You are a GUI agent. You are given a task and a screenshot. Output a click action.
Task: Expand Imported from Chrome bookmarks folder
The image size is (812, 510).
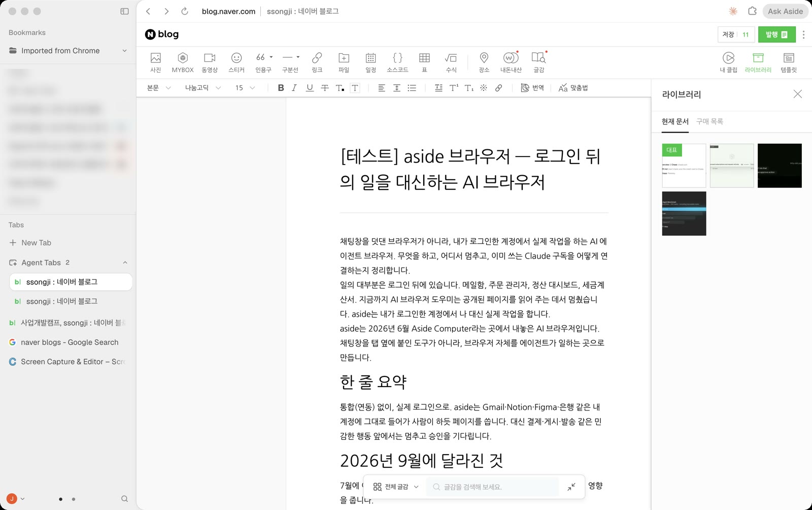pos(68,51)
